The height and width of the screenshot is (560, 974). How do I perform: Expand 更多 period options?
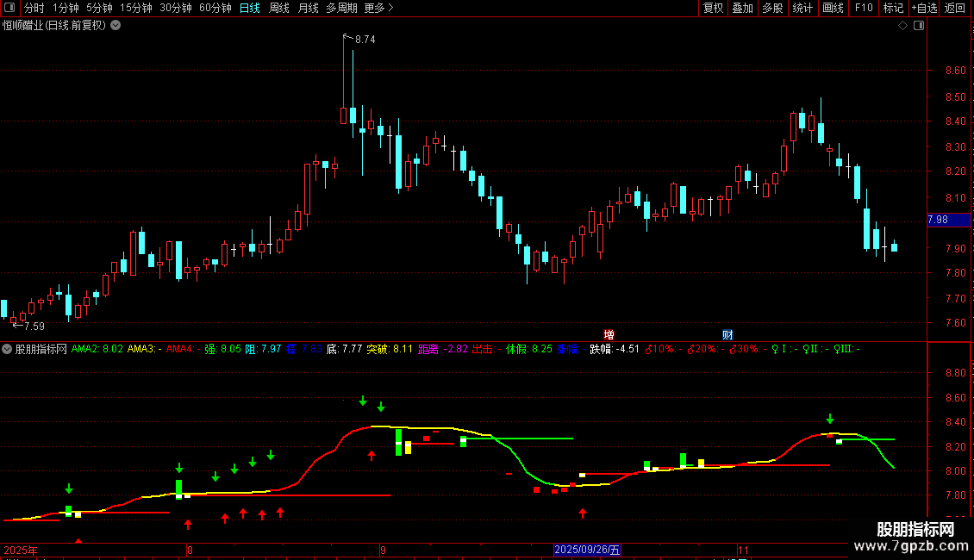[378, 8]
